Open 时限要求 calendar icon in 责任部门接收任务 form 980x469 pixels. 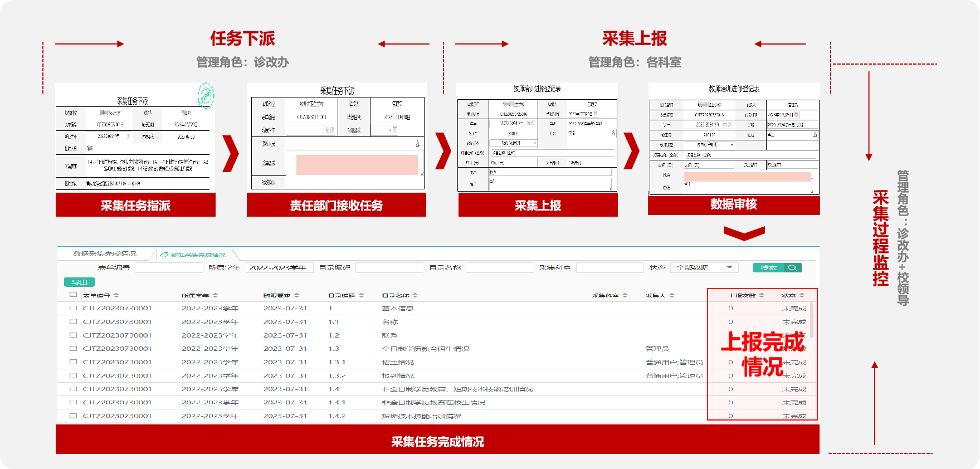click(x=394, y=130)
